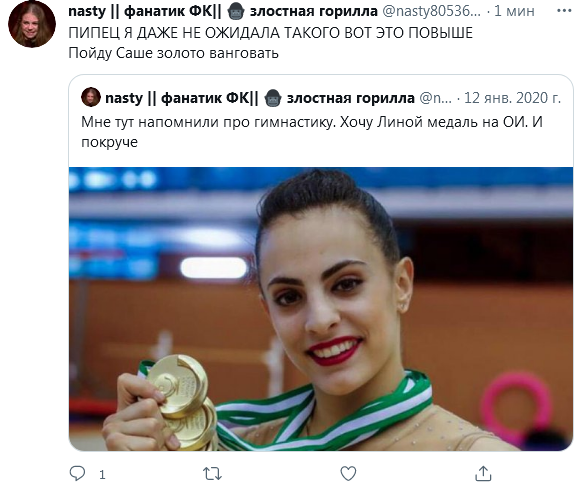Click the @nasty80536 username handle
The width and height of the screenshot is (584, 493).
[431, 11]
